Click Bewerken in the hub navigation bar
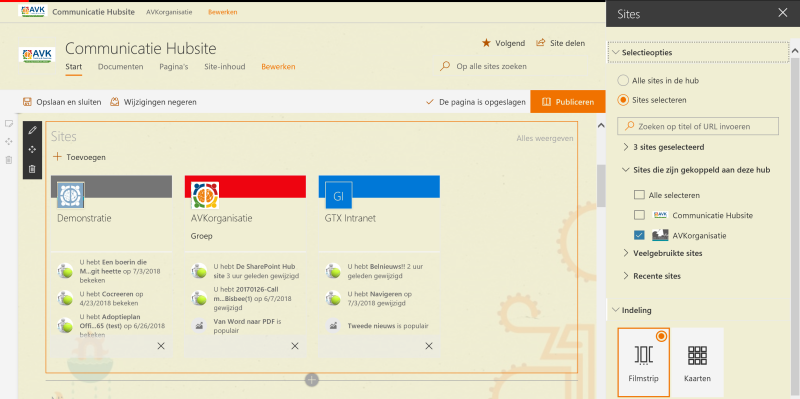This screenshot has width=800, height=399. click(222, 12)
